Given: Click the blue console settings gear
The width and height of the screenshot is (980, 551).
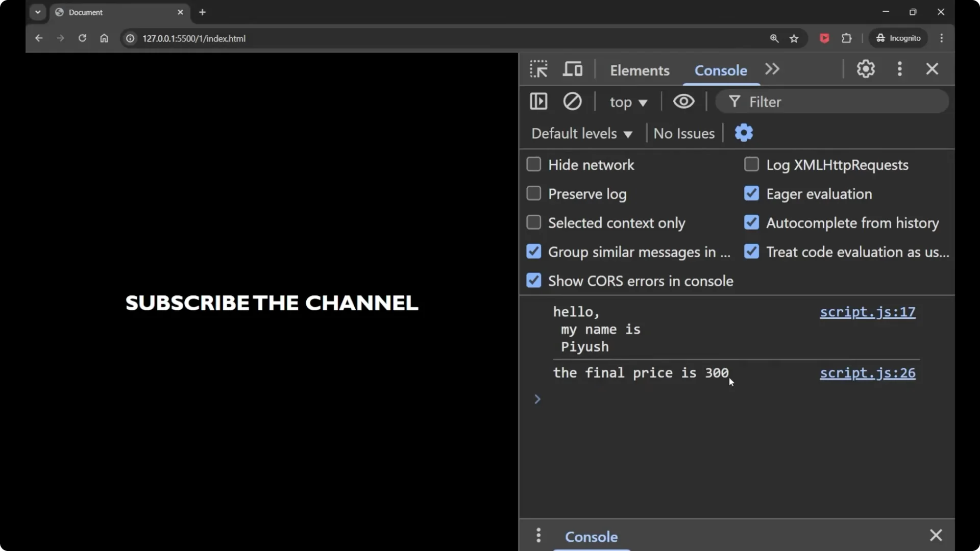Looking at the screenshot, I should tap(743, 133).
